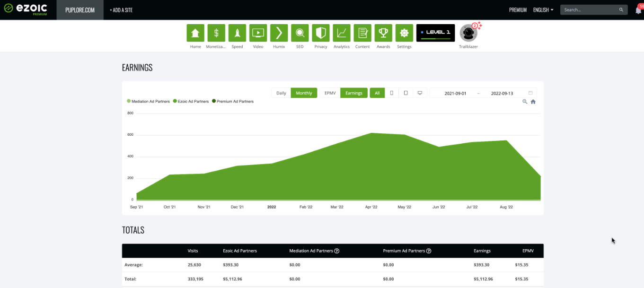The width and height of the screenshot is (644, 288).
Task: Open the Privacy shield icon
Action: 321,33
